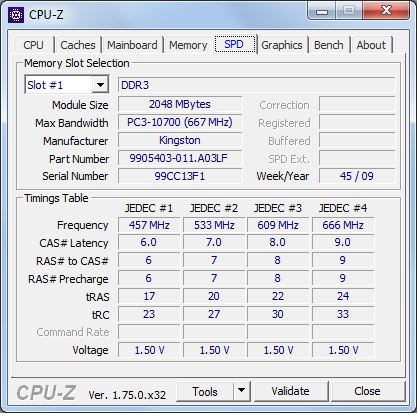Screen dimensions: 419x415
Task: Minimize the CPU-Z window
Action: (x=322, y=12)
